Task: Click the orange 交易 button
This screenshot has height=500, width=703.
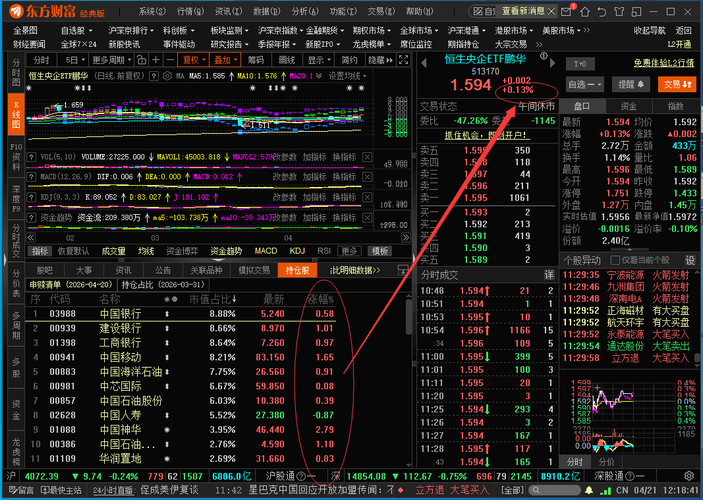Action: [677, 84]
